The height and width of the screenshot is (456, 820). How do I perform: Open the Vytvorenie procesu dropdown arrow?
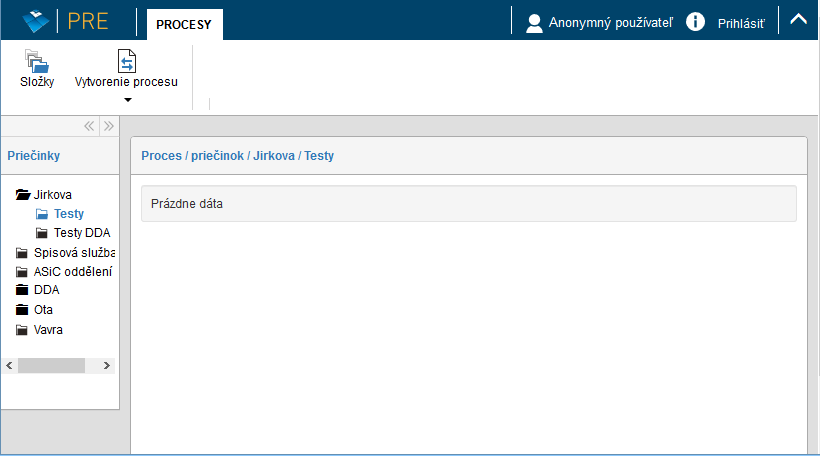128,100
